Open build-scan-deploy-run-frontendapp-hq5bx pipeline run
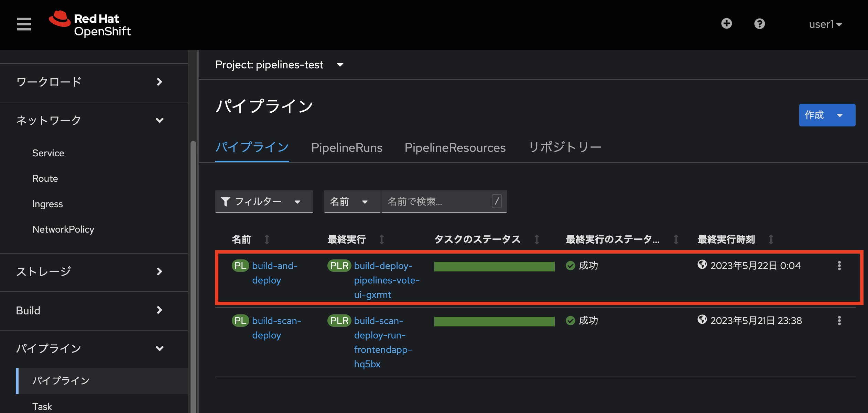 coord(383,342)
